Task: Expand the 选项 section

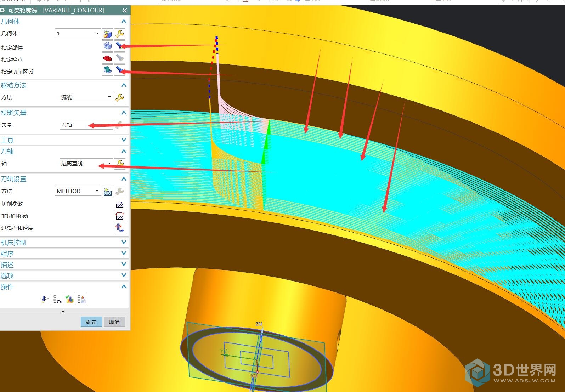Action: point(124,275)
